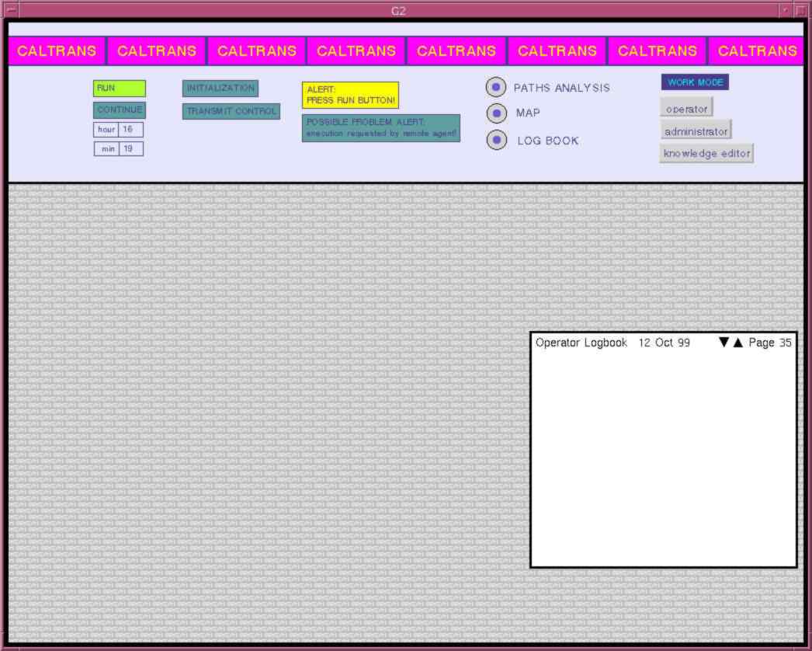Screen dimensions: 812x651
Task: Click the hour value field showing 16
Action: 130,130
